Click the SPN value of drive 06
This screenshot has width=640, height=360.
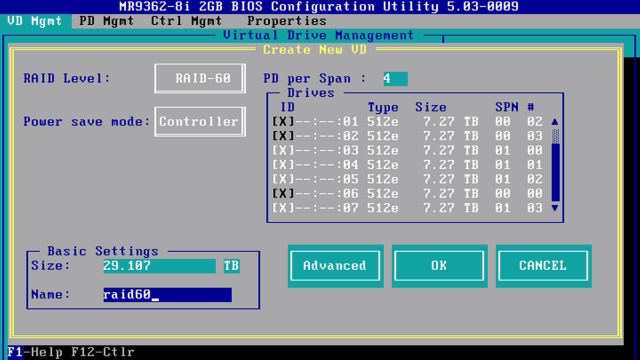[503, 193]
